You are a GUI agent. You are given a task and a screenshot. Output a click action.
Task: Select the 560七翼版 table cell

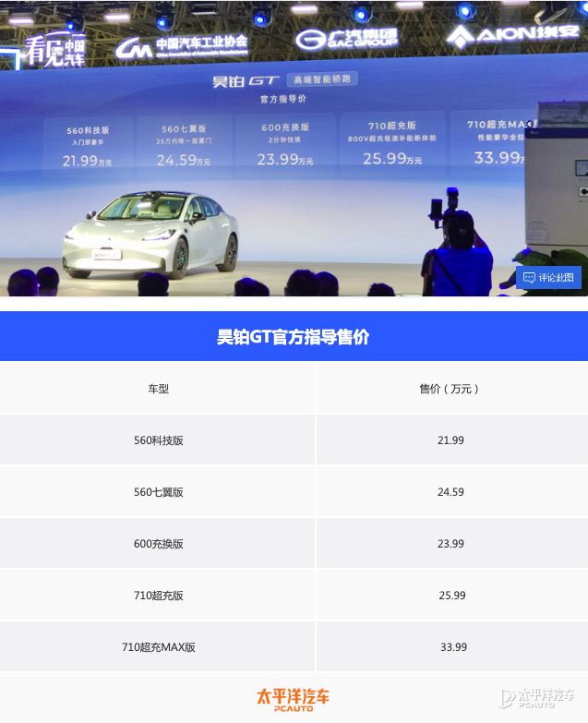[x=158, y=491]
